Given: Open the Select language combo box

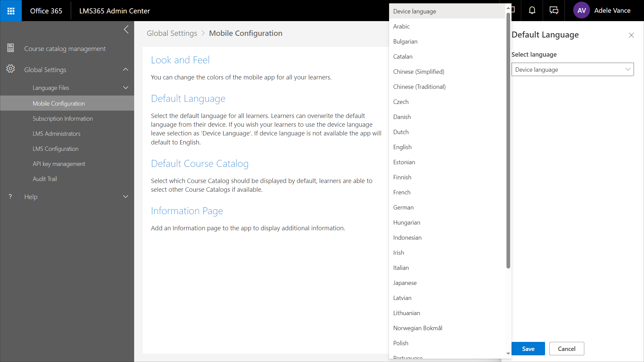Looking at the screenshot, I should click(572, 70).
